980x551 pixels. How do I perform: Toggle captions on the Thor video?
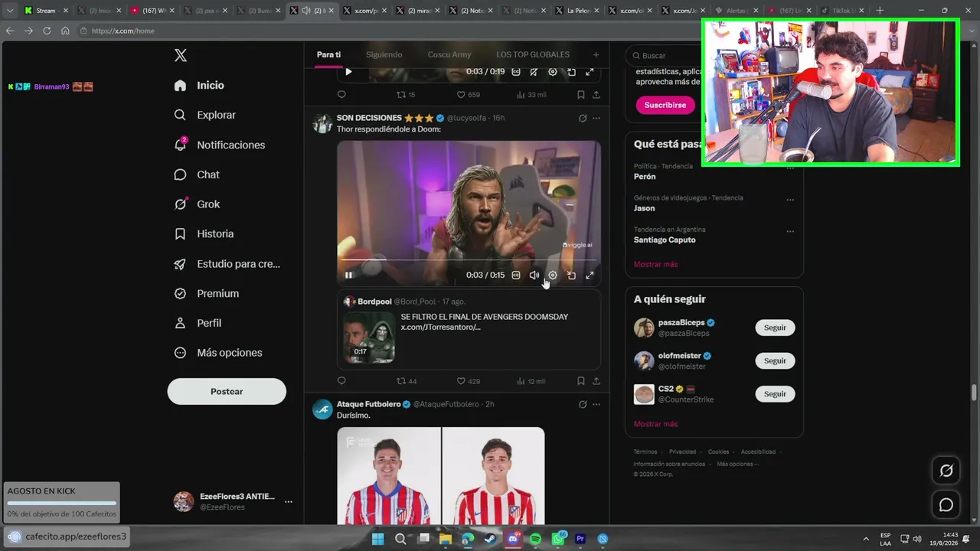coord(516,275)
